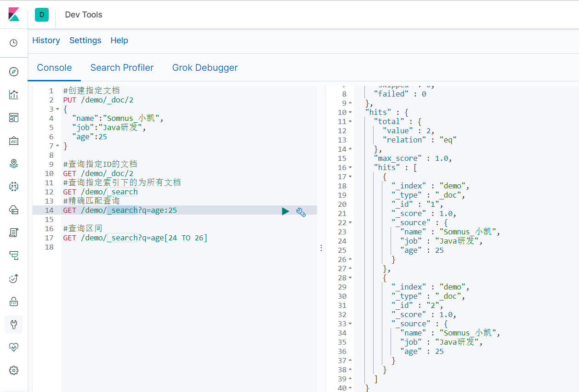The width and height of the screenshot is (579, 392).
Task: Open the Visualize chart icon in sidebar
Action: point(14,95)
